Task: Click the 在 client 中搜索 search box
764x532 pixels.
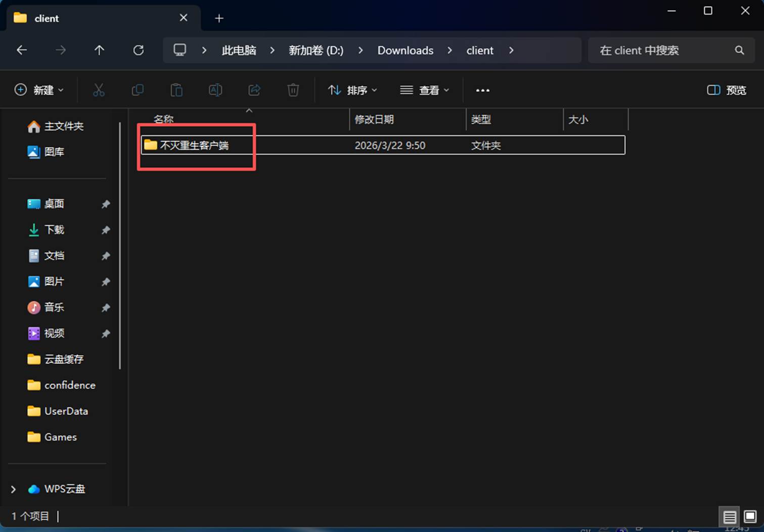Action: [x=662, y=51]
